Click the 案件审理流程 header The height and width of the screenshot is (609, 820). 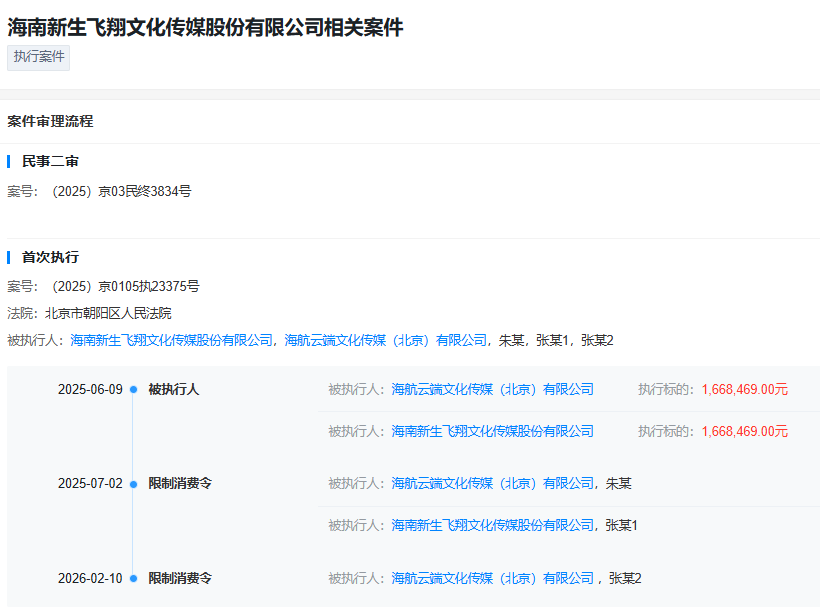(x=50, y=121)
